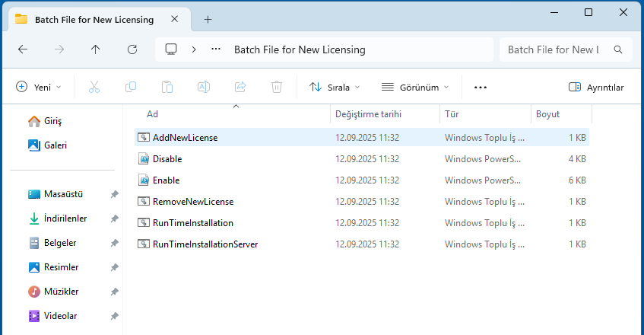Click the Cut scissors icon

pyautogui.click(x=94, y=88)
